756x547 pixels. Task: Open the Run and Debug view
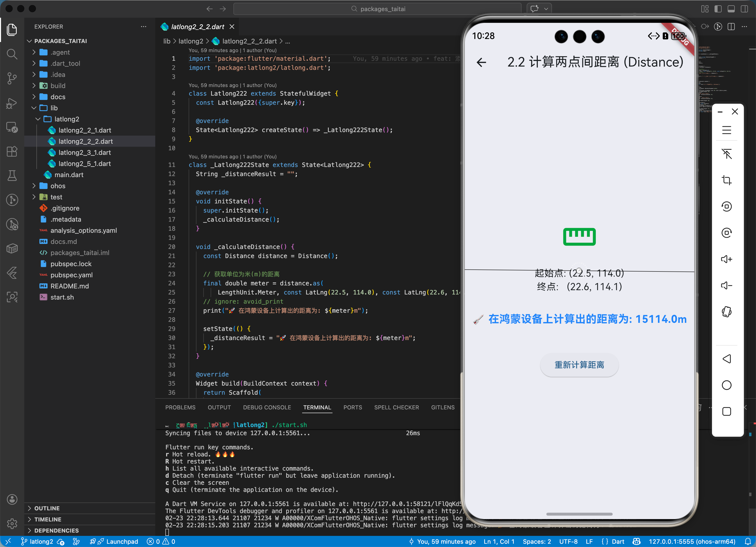(x=12, y=103)
